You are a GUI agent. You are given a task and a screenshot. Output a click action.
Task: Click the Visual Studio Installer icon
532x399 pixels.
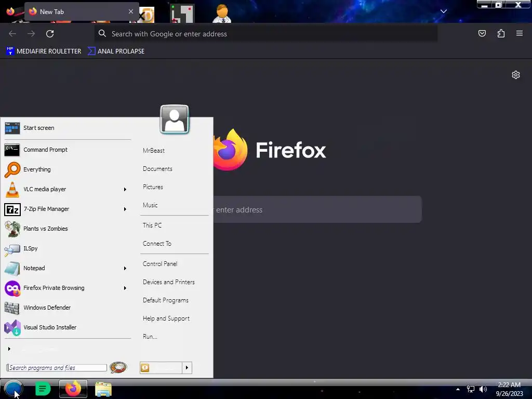(12, 328)
